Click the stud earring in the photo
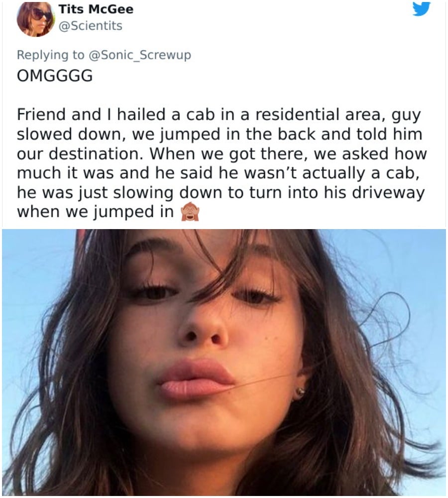 (x=299, y=393)
